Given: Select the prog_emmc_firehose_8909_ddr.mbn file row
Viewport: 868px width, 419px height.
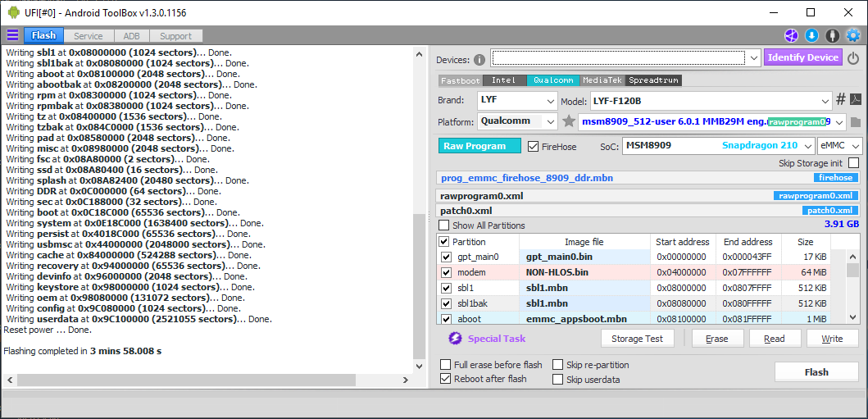Looking at the screenshot, I should click(x=648, y=178).
